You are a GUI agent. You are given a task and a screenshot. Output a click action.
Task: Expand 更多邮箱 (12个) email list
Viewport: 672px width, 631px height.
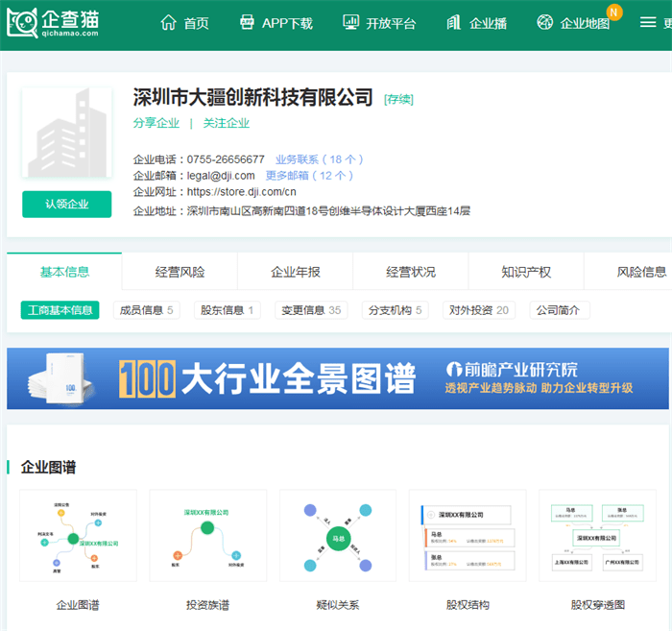(x=309, y=176)
